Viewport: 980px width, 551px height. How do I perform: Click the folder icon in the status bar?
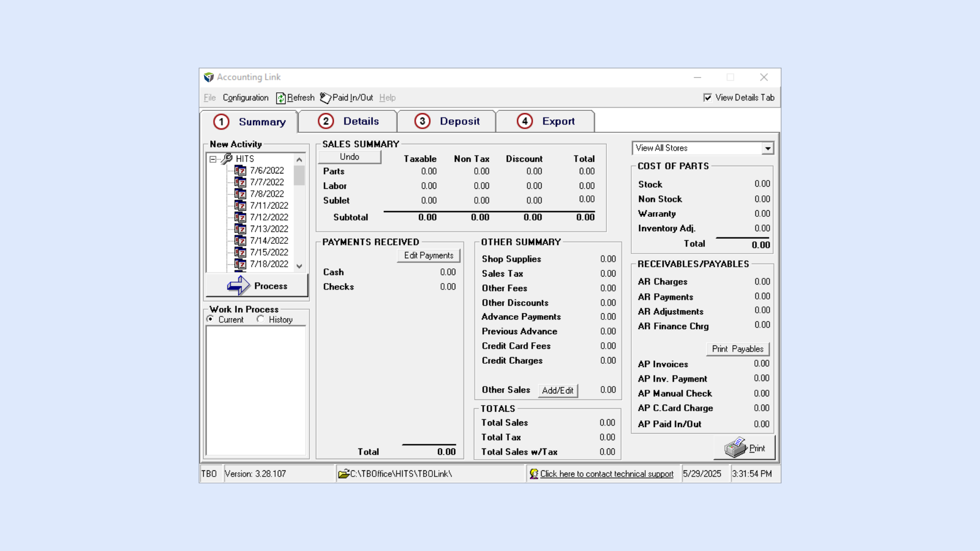click(x=344, y=474)
